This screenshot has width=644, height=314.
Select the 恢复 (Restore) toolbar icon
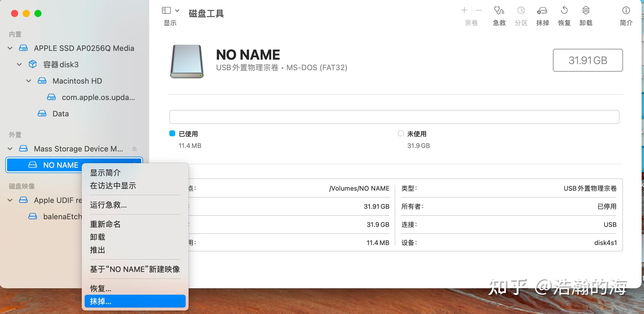pos(564,15)
